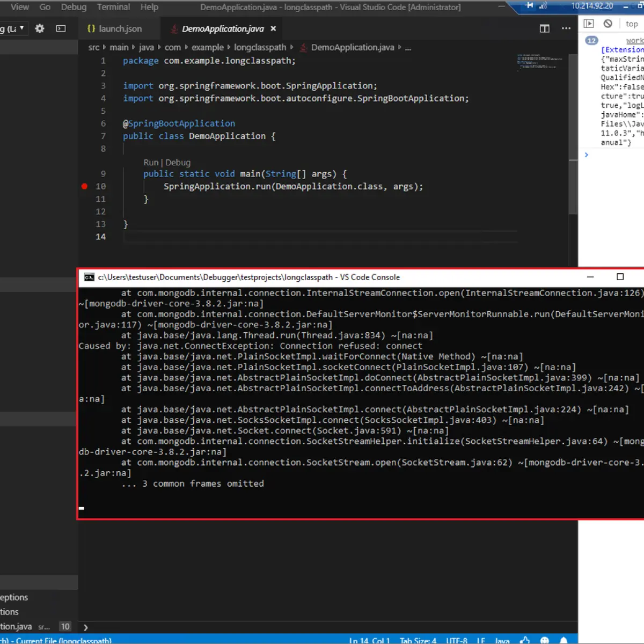
Task: Click the main breadcrumb segment
Action: (119, 47)
